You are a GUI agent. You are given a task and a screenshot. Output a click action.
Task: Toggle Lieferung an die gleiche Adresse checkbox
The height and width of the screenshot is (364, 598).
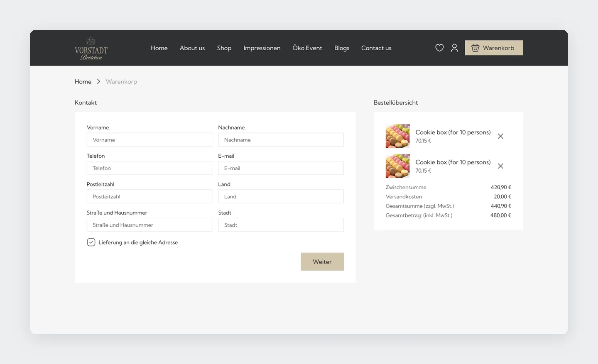pos(91,242)
